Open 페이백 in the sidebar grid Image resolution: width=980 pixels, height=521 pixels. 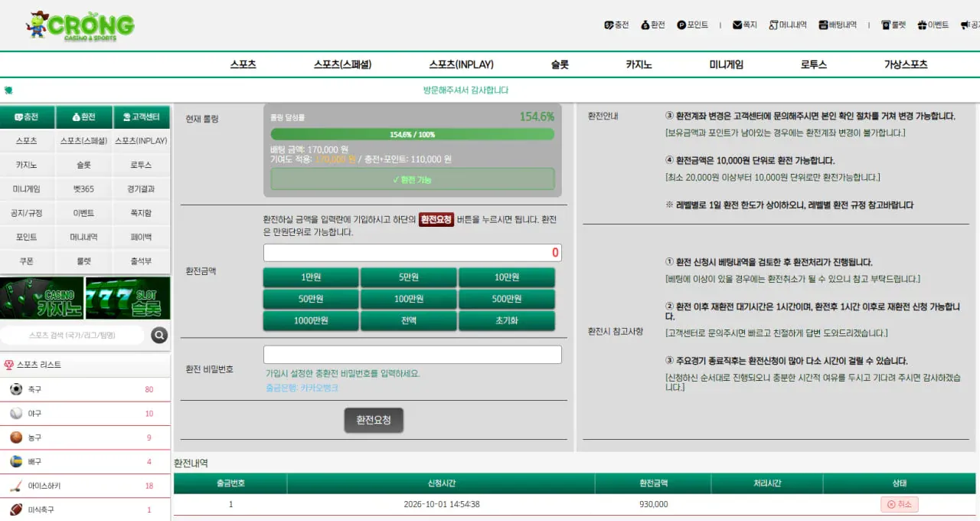[x=141, y=237]
